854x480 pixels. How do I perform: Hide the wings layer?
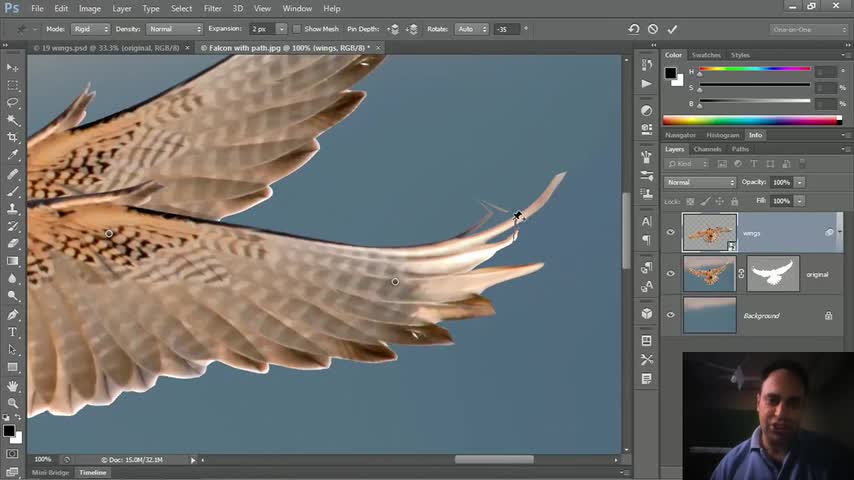(671, 233)
